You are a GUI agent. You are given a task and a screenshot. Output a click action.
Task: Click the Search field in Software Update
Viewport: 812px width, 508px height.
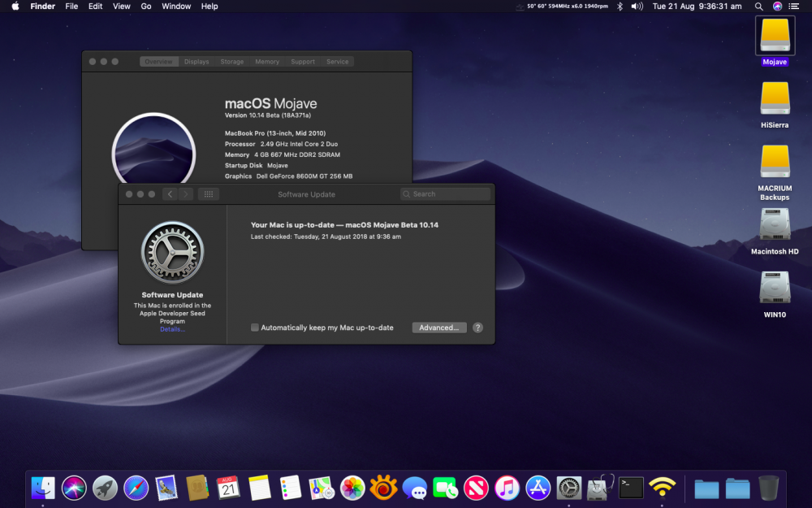[x=445, y=194]
